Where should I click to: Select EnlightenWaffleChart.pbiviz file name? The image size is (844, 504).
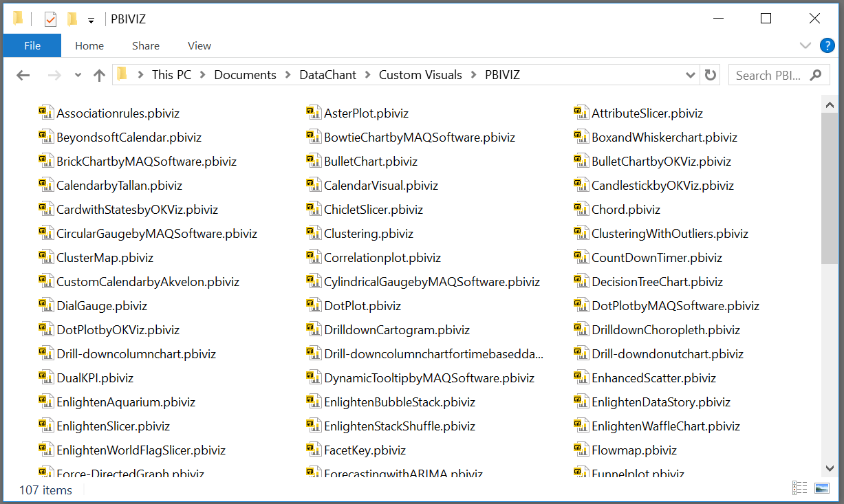(666, 426)
